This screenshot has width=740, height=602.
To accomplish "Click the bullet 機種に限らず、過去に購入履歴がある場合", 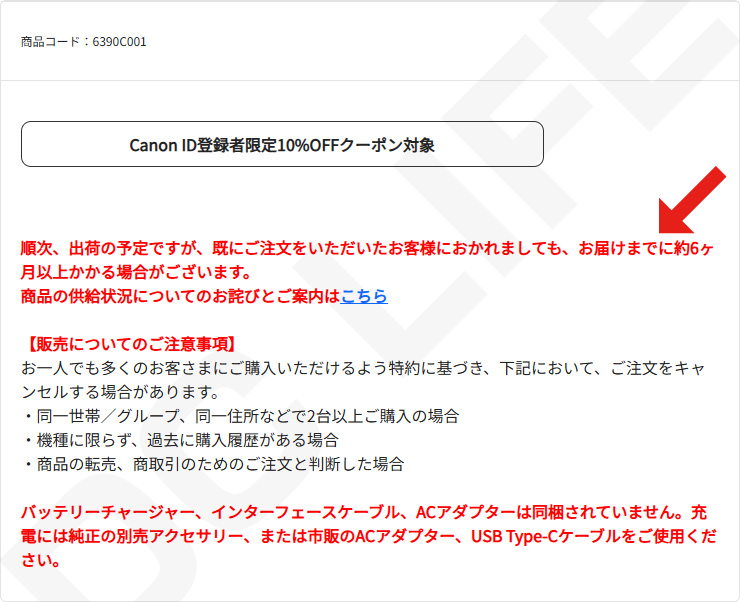I will 181,441.
